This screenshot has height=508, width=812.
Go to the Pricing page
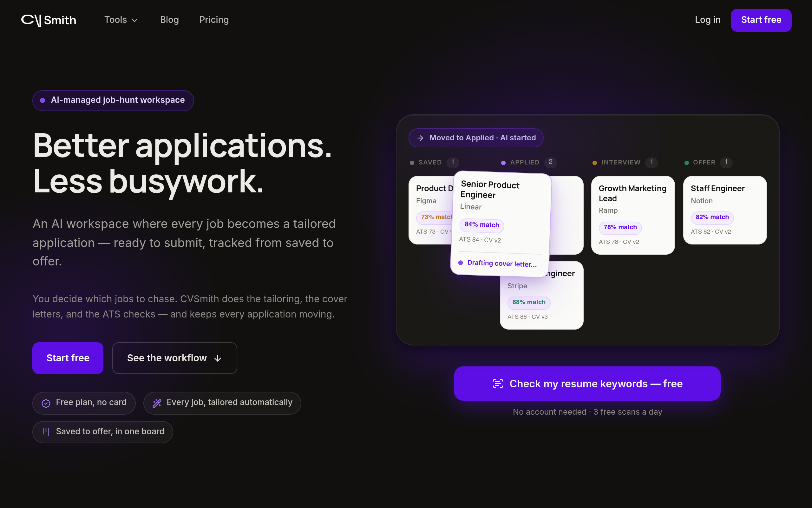214,20
